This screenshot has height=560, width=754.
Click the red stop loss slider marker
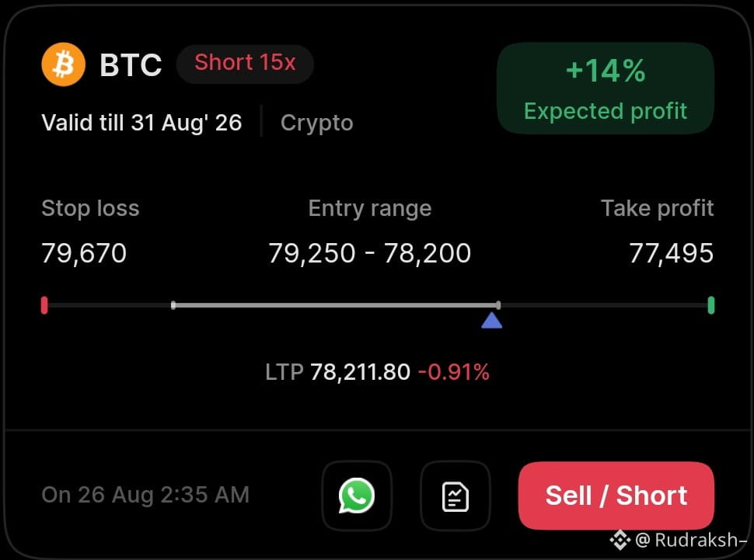[44, 305]
